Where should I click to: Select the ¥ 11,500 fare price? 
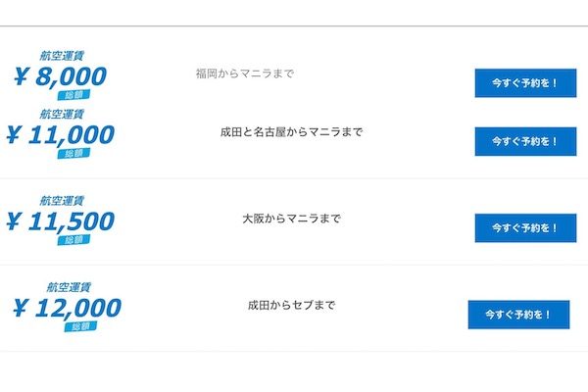(61, 221)
